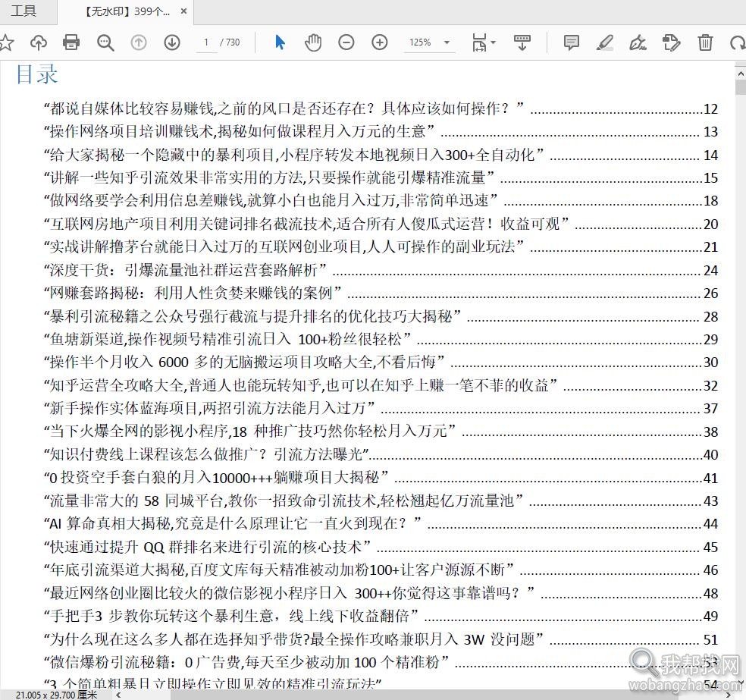Open the zoom level dropdown arrow

[447, 42]
